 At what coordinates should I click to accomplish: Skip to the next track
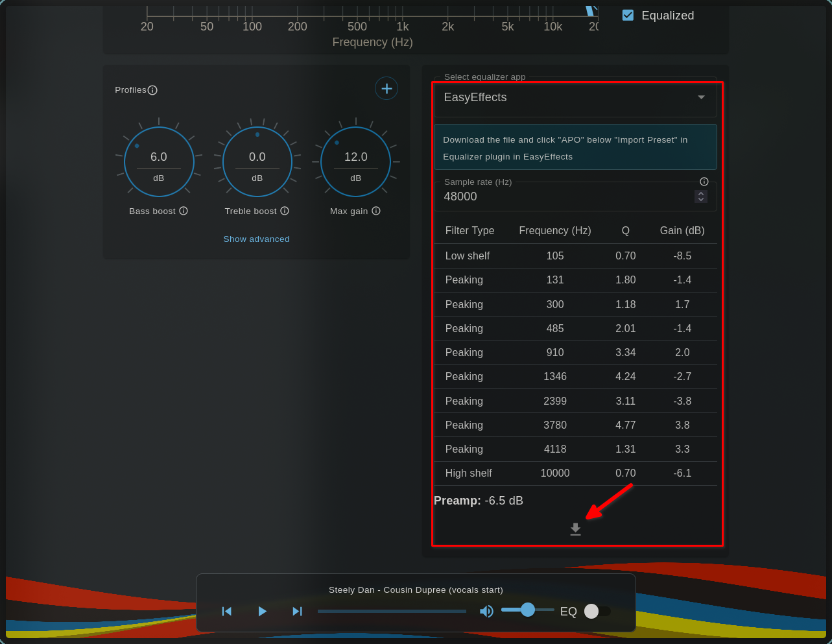coord(297,611)
